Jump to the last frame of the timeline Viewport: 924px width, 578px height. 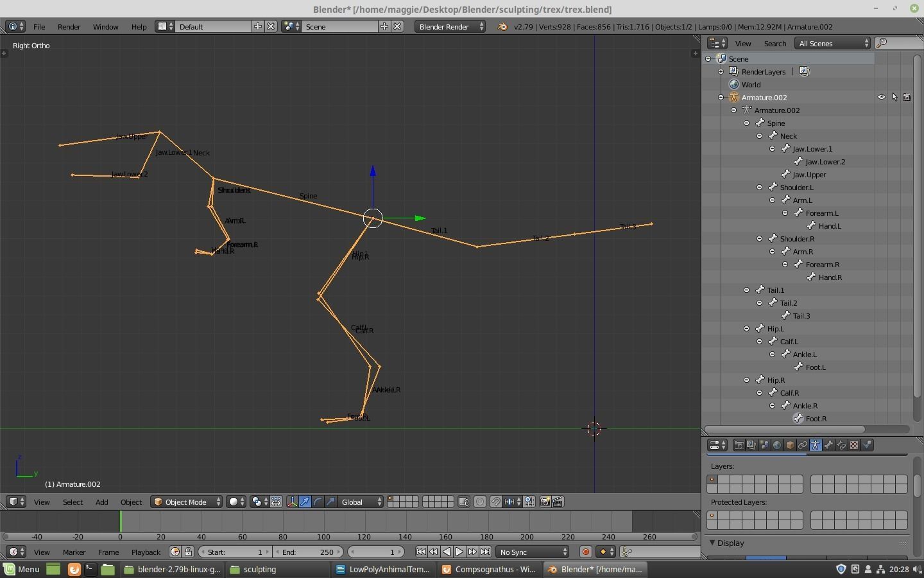click(x=485, y=552)
